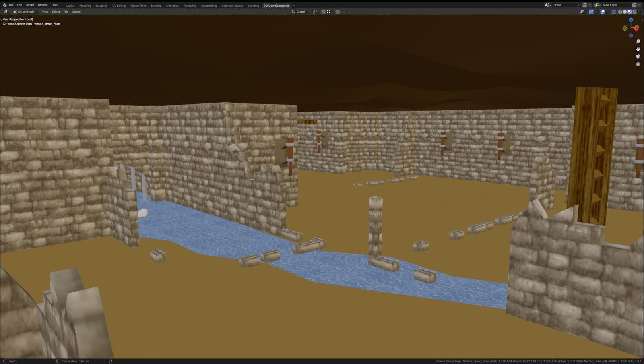
Task: Switch to the Scripting workspace tab
Action: [x=253, y=6]
